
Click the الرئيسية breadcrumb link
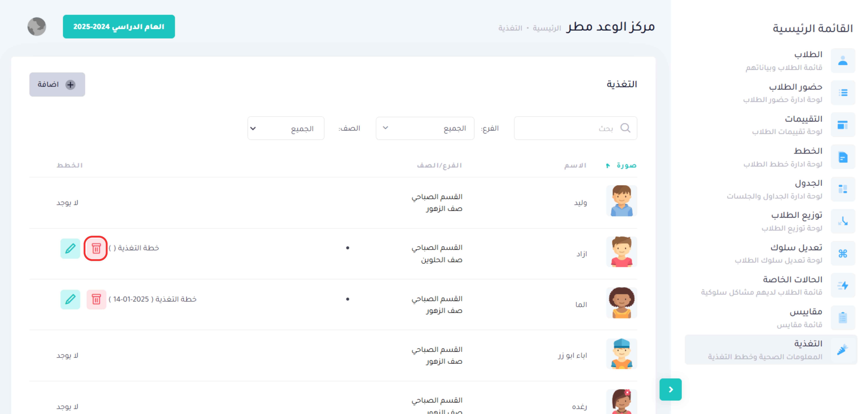547,28
